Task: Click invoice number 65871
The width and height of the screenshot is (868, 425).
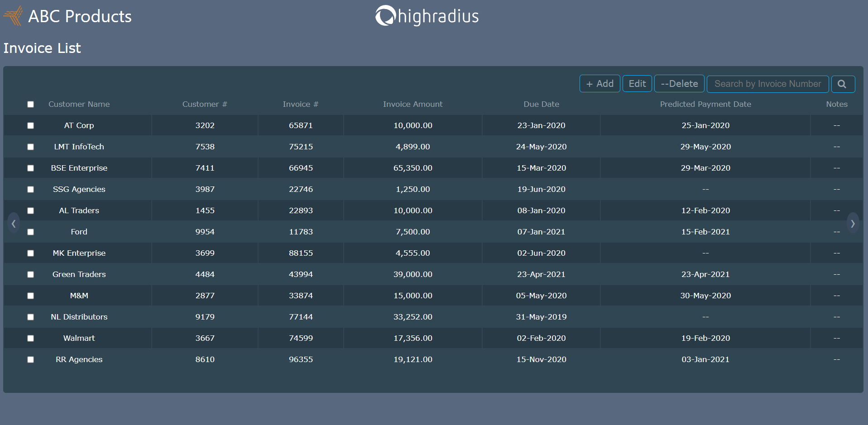Action: pyautogui.click(x=301, y=125)
